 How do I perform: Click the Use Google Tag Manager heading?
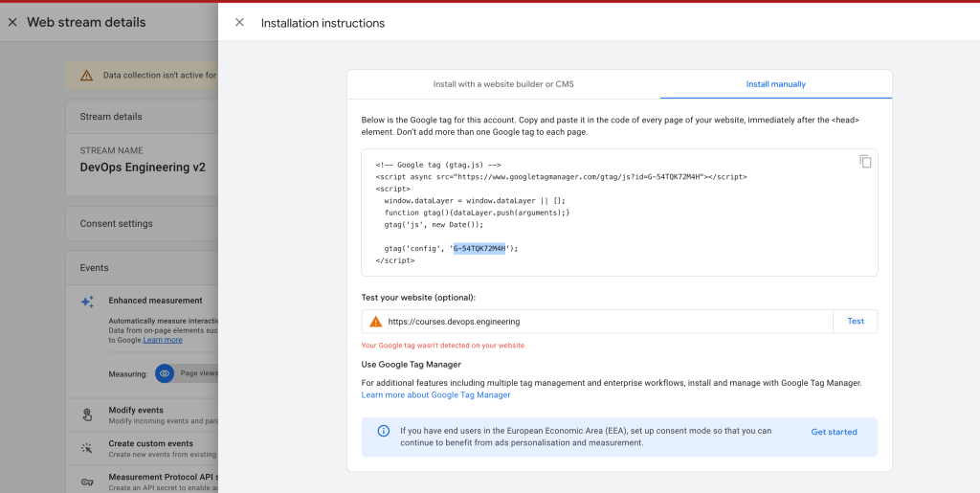pyautogui.click(x=411, y=365)
